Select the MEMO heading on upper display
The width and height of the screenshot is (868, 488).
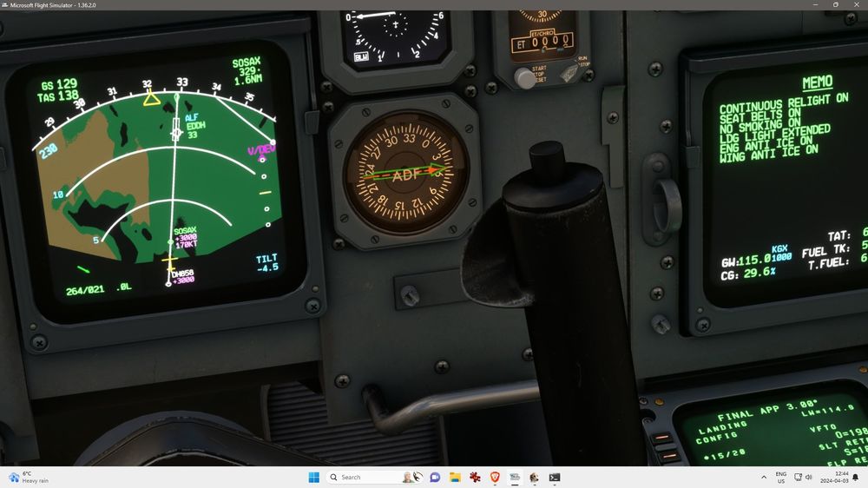tap(817, 82)
